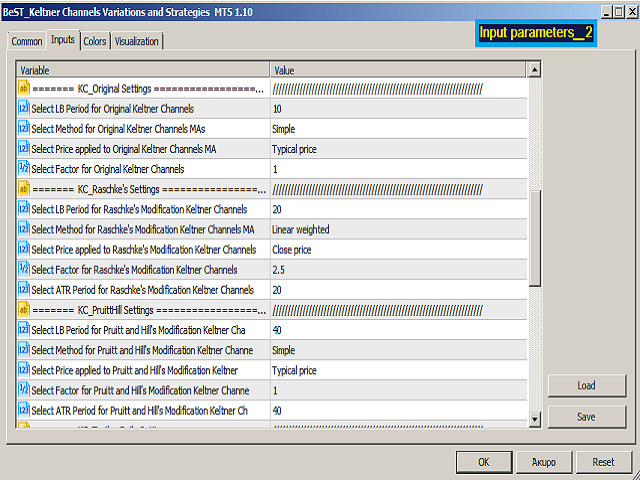Click the integer icon beside Original Keltner LB Period
640x480 pixels.
[x=24, y=109]
